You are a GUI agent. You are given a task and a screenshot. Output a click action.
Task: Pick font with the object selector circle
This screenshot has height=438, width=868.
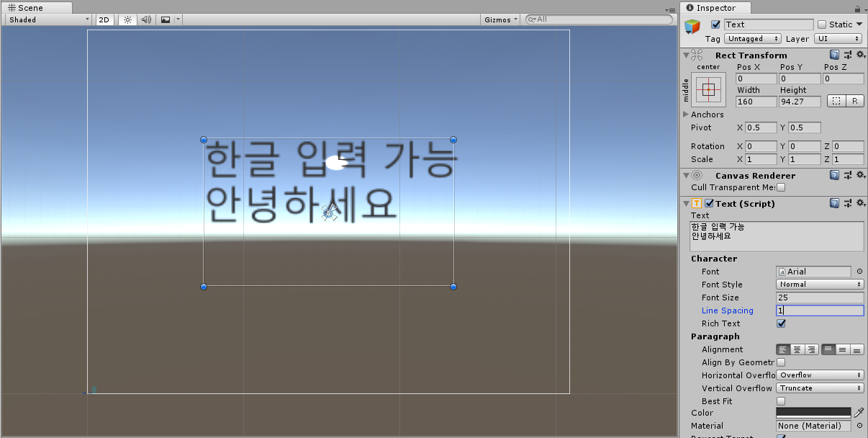[x=859, y=272]
